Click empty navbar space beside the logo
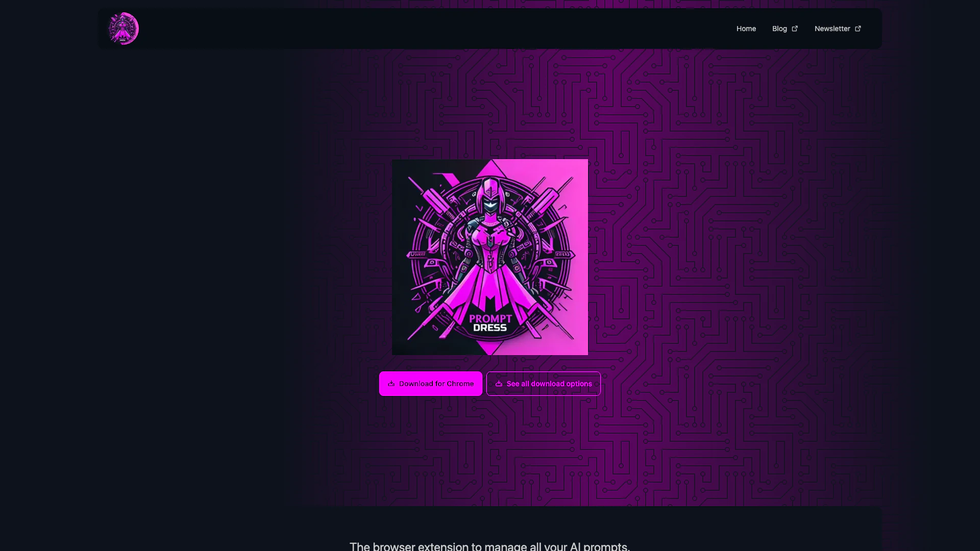Screen dimensions: 980x551 coord(434,29)
